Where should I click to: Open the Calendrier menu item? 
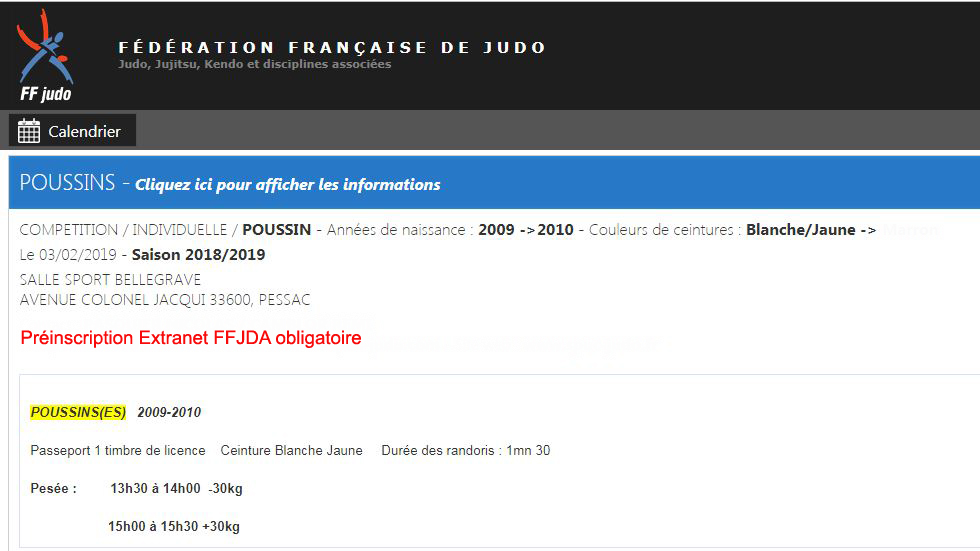click(84, 131)
